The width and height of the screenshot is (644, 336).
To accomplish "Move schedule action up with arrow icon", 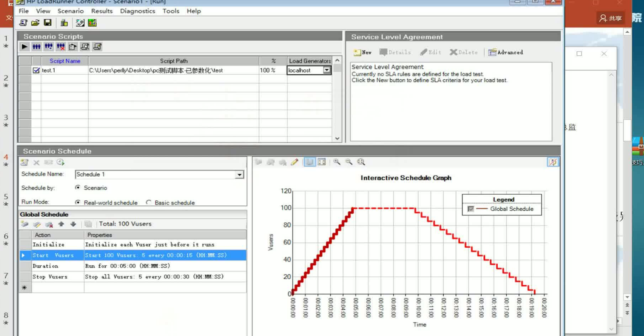I will 61,224.
